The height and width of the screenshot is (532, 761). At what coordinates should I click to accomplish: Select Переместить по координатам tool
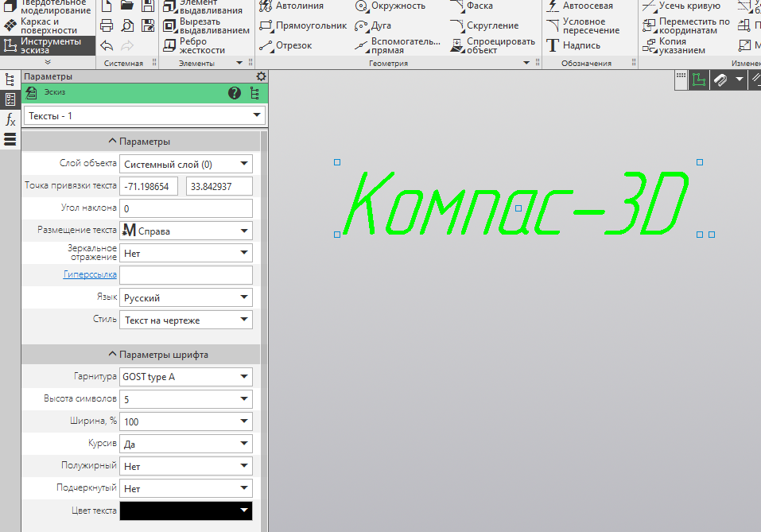(685, 25)
